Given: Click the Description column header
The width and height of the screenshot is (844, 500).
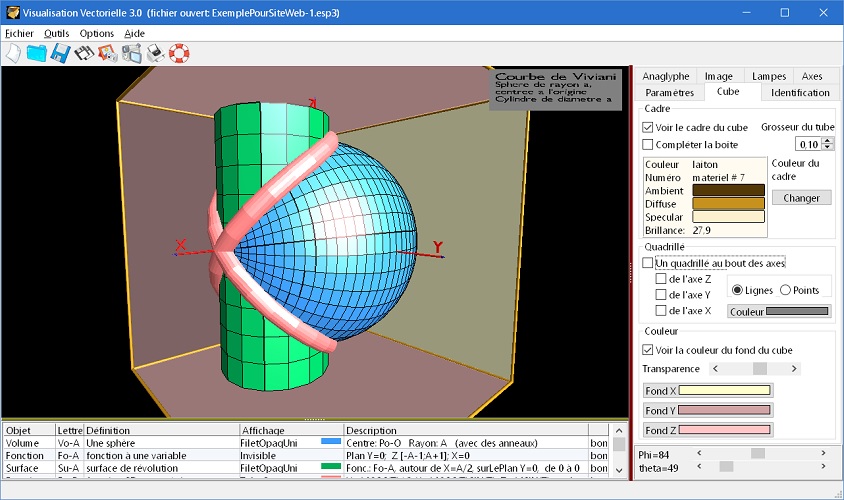Looking at the screenshot, I should [466, 430].
